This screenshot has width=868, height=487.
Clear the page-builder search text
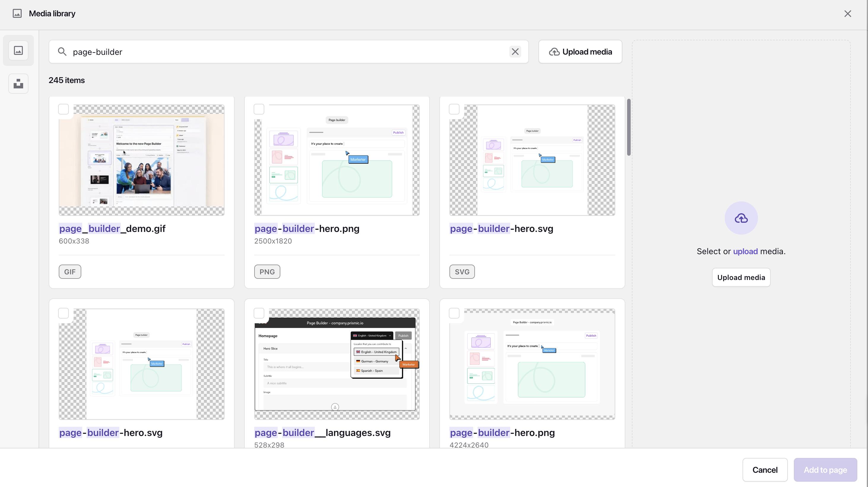point(515,52)
